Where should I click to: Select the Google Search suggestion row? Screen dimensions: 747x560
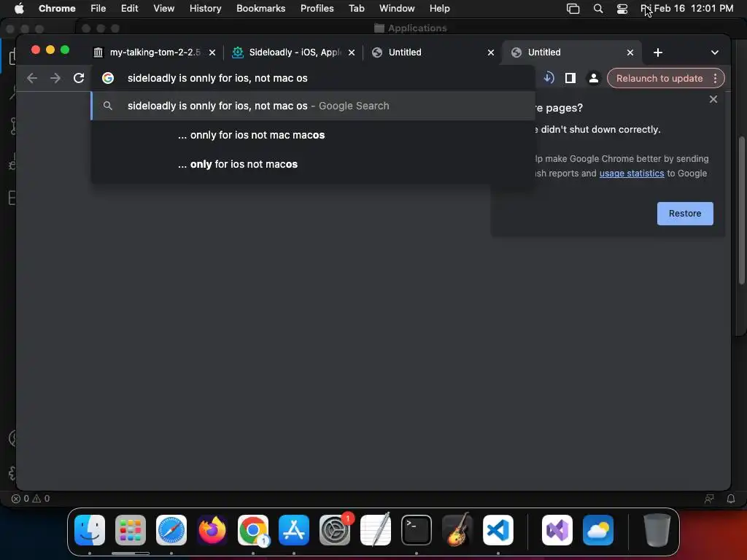[x=313, y=106]
